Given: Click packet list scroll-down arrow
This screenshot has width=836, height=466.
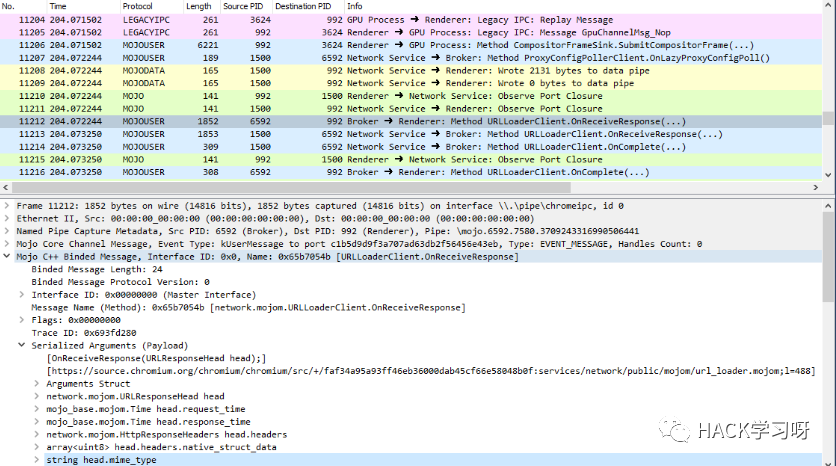Looking at the screenshot, I should 828,174.
